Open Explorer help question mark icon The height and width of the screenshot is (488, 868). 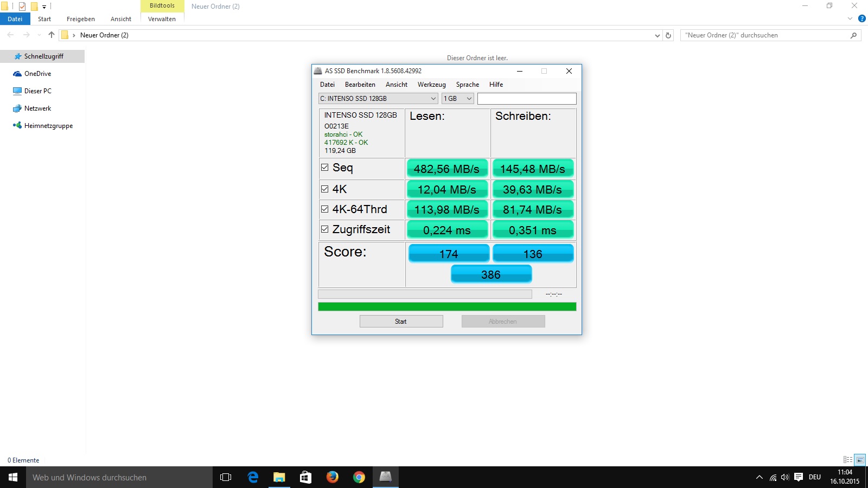point(862,19)
